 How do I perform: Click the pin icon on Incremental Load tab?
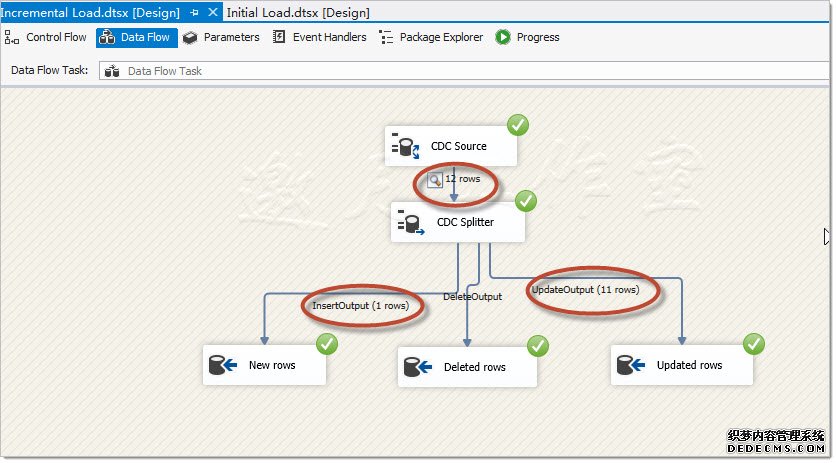click(195, 12)
